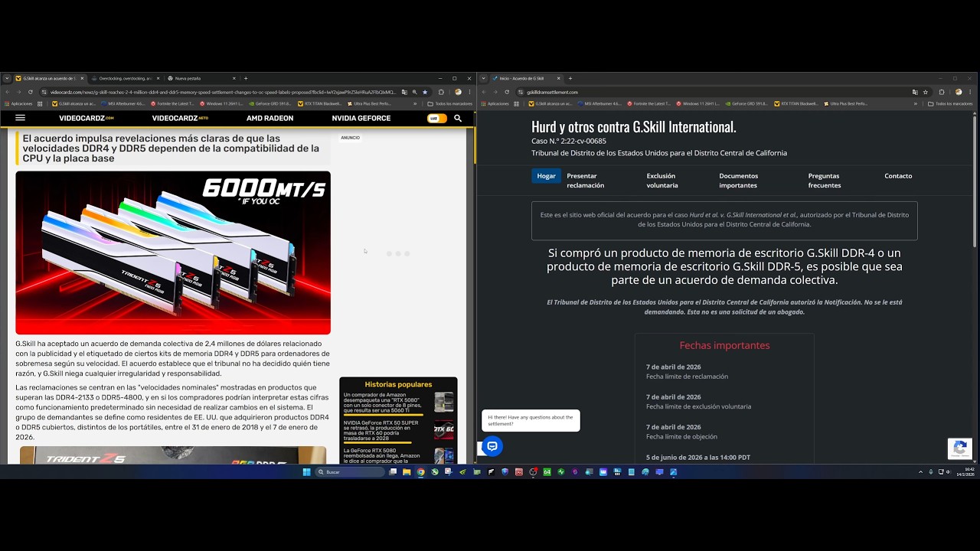Viewport: 980px width, 551px height.
Task: Show hidden system tray icons chevron
Action: tap(920, 472)
